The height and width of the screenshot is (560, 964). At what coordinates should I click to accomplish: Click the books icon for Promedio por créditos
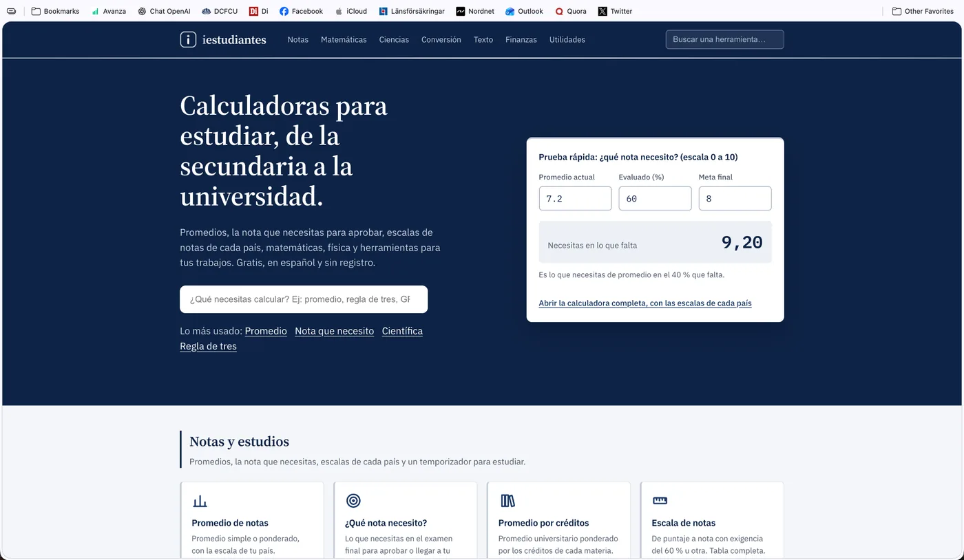click(507, 501)
